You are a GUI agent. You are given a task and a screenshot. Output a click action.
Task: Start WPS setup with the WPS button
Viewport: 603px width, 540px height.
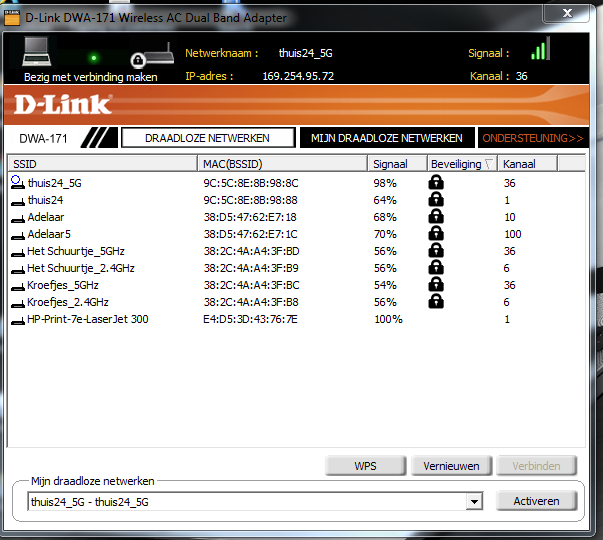point(365,466)
